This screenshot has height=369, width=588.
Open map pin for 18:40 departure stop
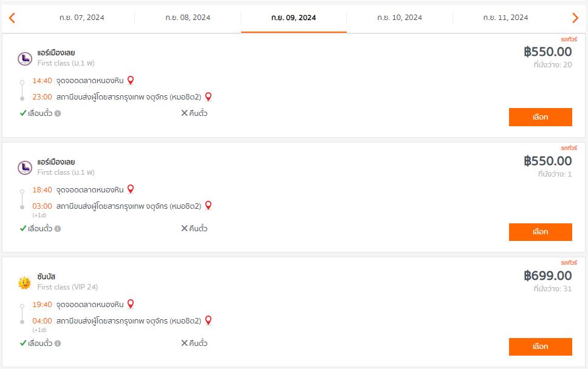131,189
